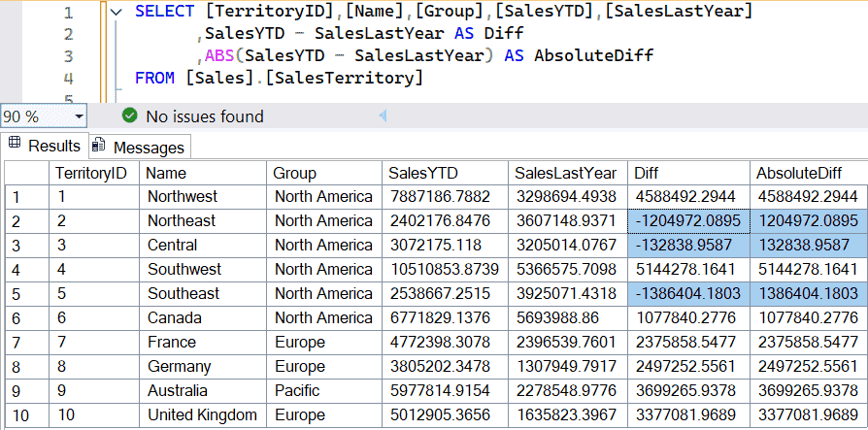This screenshot has height=430, width=868.
Task: Select the TerritoryID column header
Action: (x=94, y=173)
